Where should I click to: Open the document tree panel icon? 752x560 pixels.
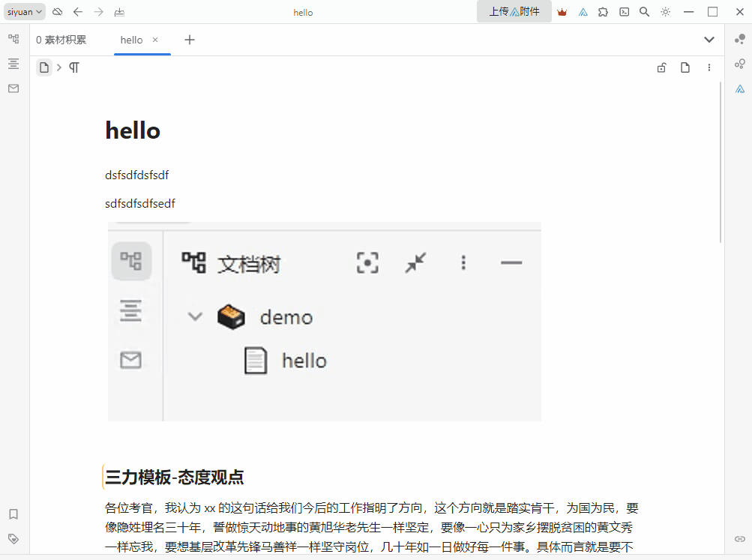point(13,39)
